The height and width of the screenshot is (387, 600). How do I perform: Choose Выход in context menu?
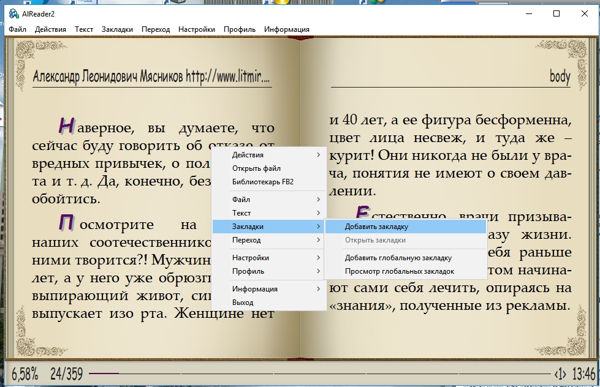pos(269,302)
